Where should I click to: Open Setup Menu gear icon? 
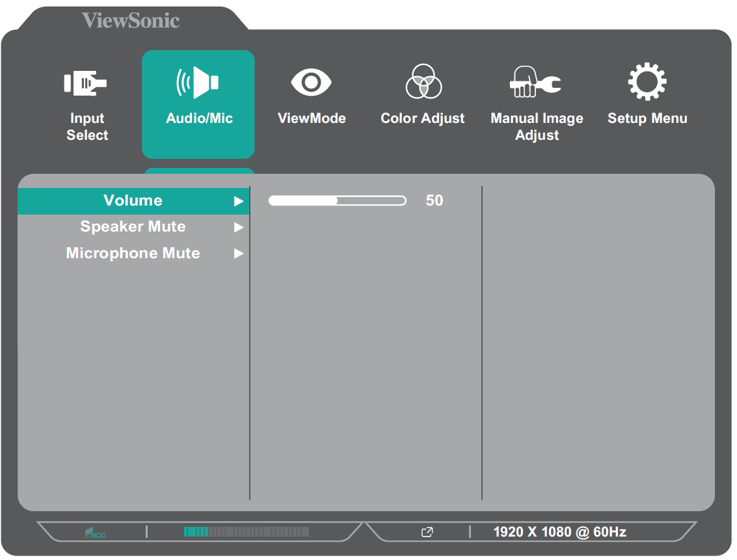647,82
